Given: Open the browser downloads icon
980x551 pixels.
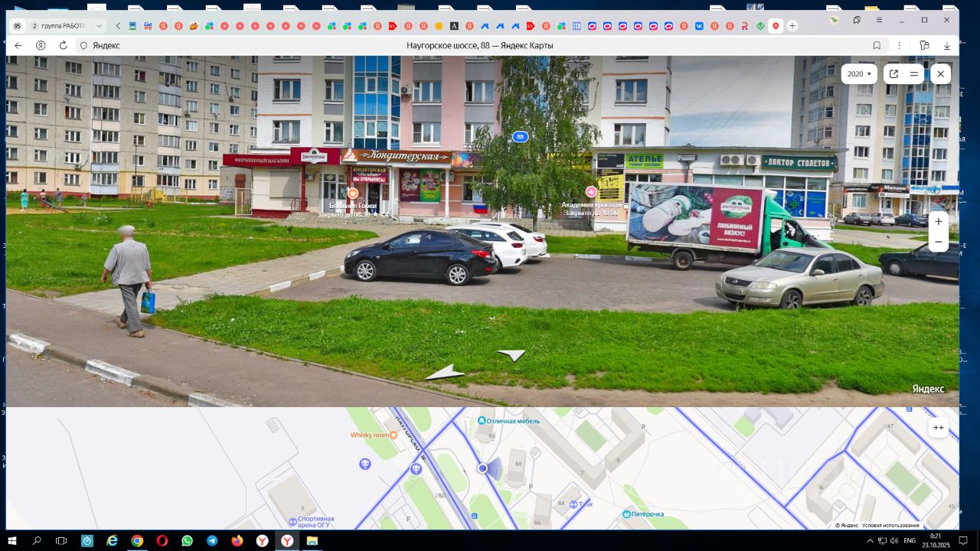Looking at the screenshot, I should click(x=946, y=45).
